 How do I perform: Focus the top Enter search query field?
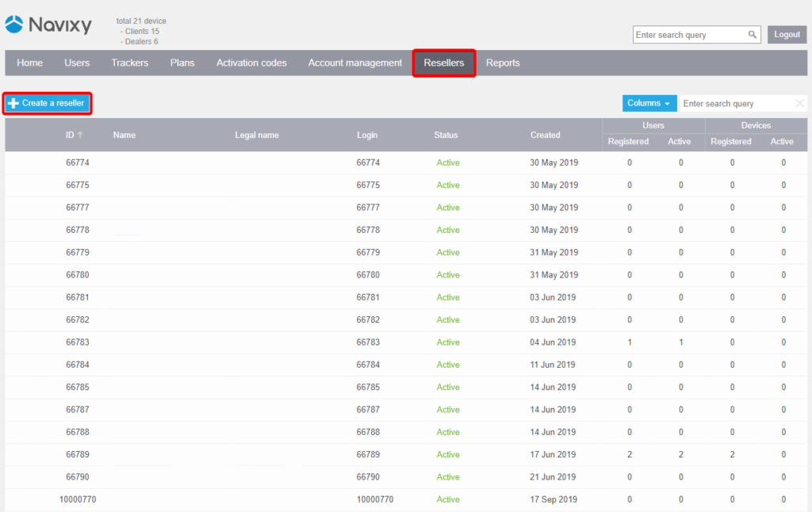pos(690,35)
